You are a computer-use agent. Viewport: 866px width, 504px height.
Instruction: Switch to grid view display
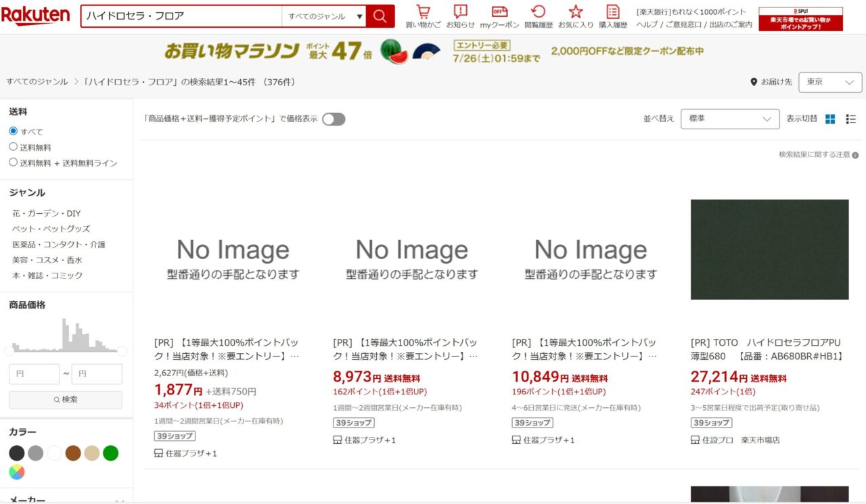pos(830,119)
